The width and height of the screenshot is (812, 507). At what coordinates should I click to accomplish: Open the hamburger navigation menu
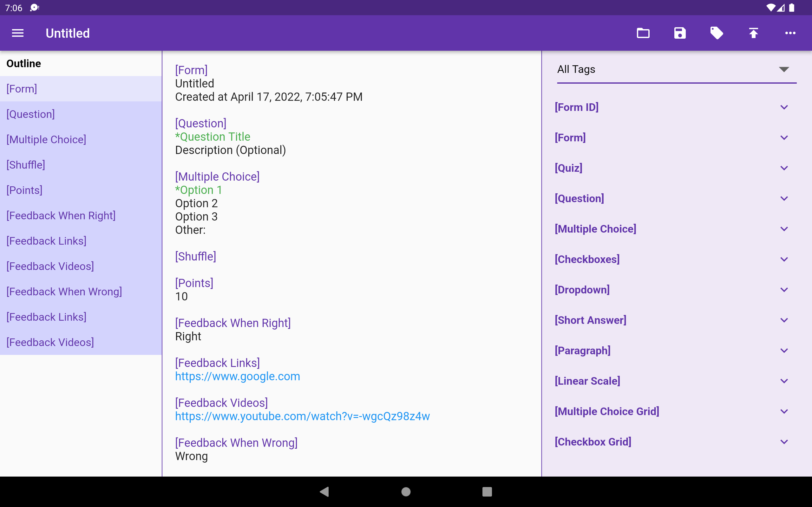[18, 33]
